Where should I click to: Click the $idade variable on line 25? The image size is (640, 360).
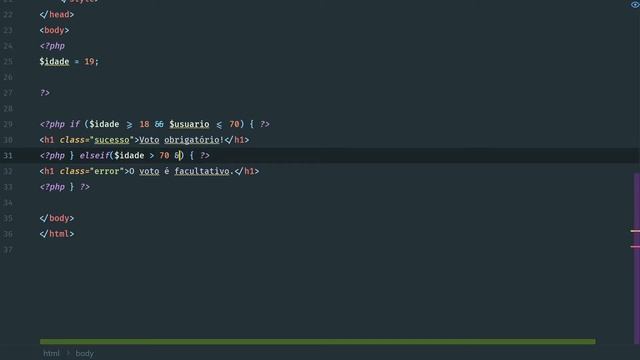tap(54, 62)
